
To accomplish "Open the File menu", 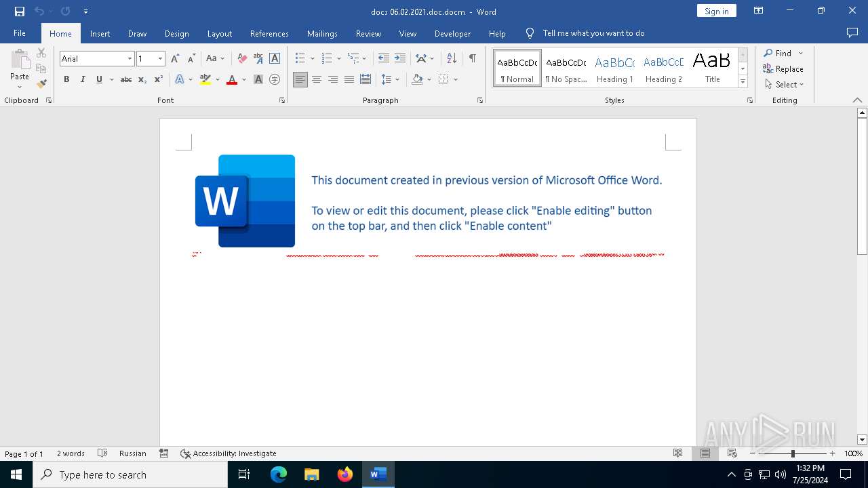I will (20, 33).
